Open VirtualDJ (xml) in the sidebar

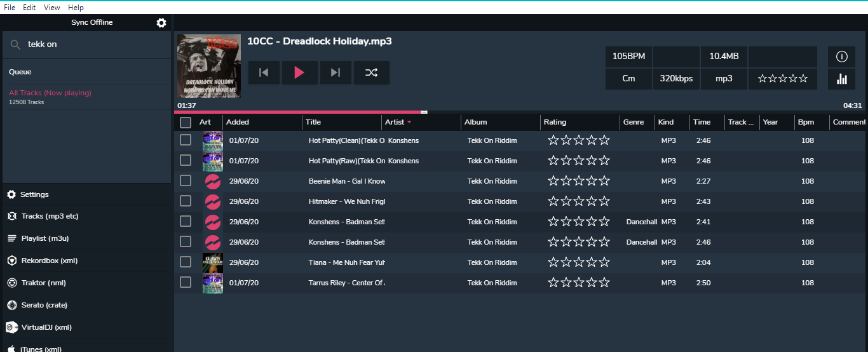tap(46, 327)
